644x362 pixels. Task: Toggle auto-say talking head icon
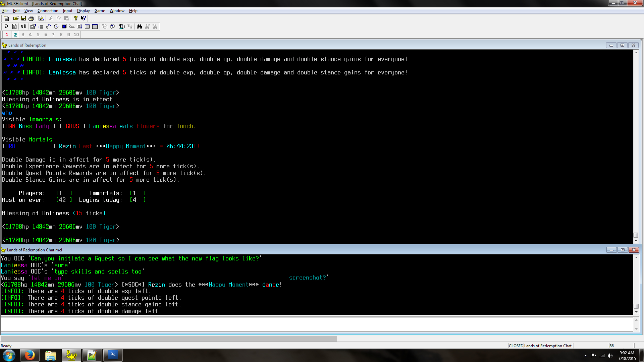pos(122,26)
